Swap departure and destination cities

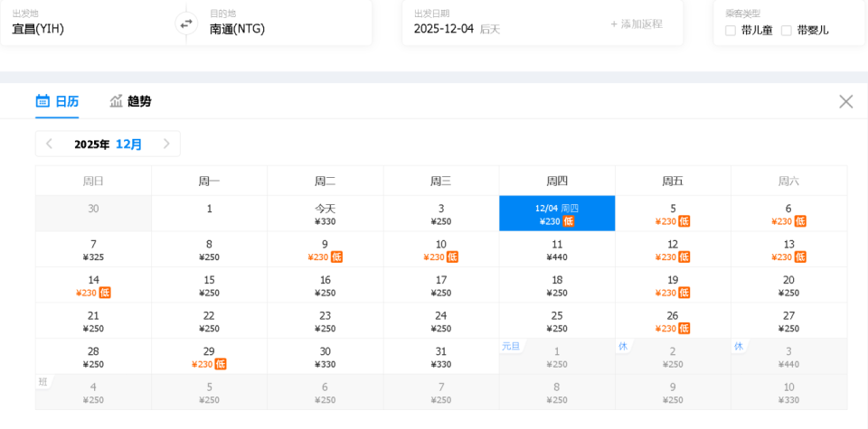(186, 23)
